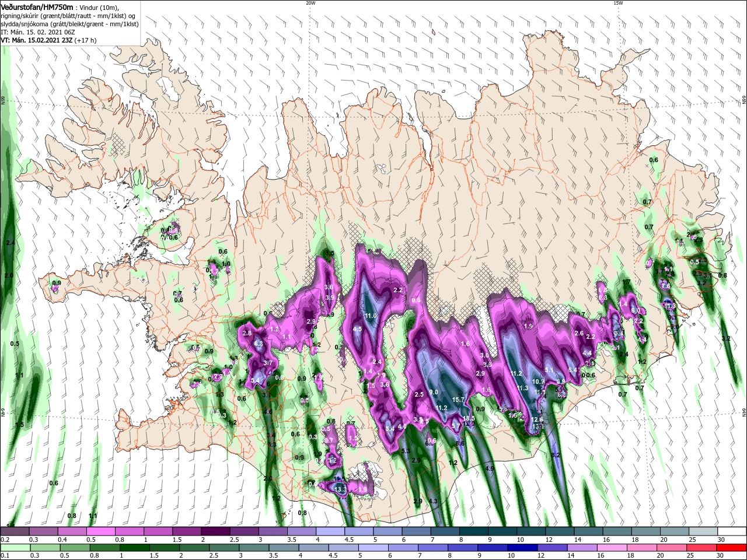Click the white swatch ending the snow scale
The height and width of the screenshot is (560, 747).
click(x=732, y=531)
